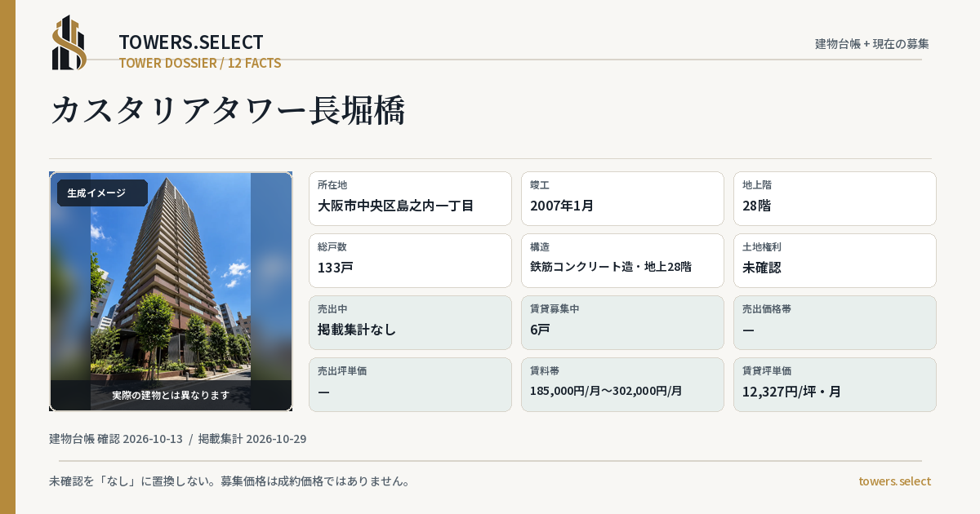The image size is (980, 514).
Task: Click the title カスタリアタワー長堀橋
Action: (228, 110)
